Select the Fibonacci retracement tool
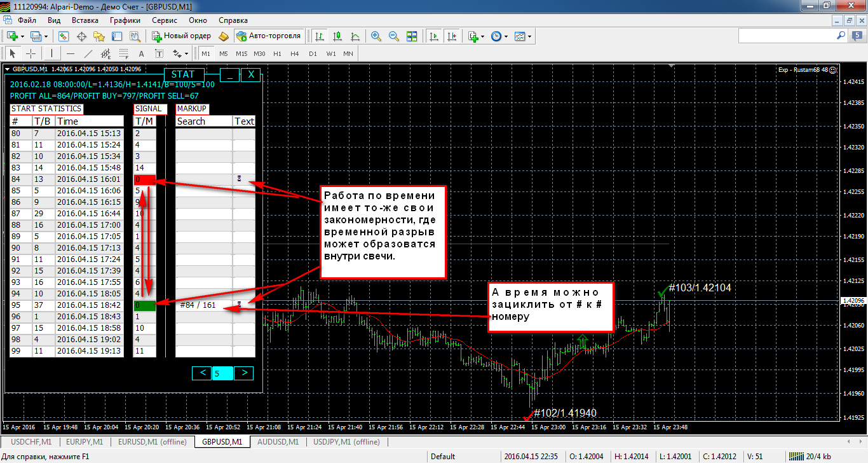The height and width of the screenshot is (463, 868). pos(124,53)
